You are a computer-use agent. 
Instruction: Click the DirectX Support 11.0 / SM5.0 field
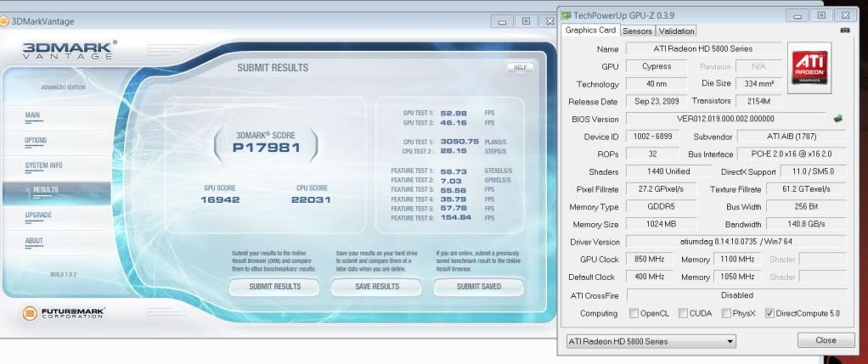813,171
